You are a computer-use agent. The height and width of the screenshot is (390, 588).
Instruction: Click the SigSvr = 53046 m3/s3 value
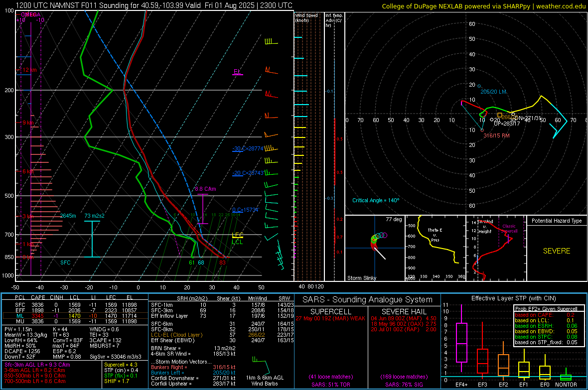click(116, 357)
